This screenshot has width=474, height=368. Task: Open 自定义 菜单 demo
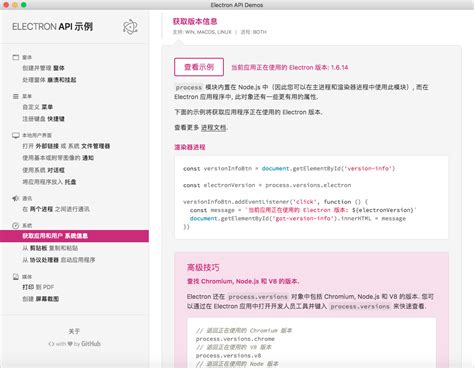pyautogui.click(x=38, y=107)
